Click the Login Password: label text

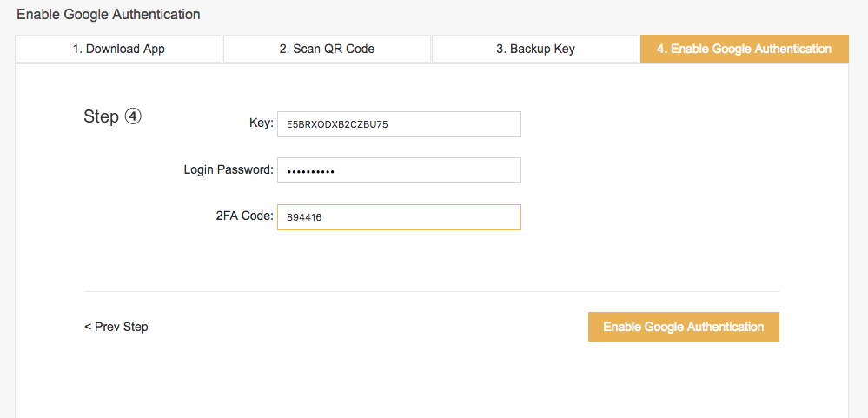pyautogui.click(x=229, y=170)
